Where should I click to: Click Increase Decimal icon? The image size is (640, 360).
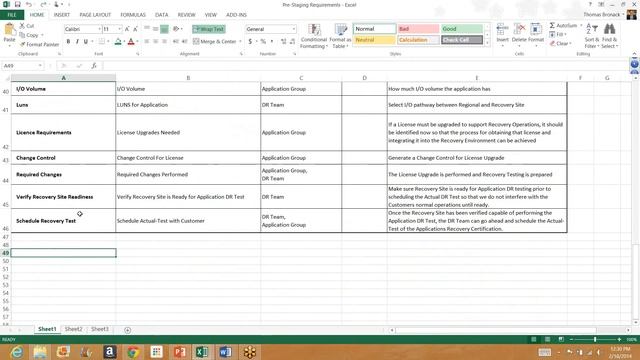[284, 41]
